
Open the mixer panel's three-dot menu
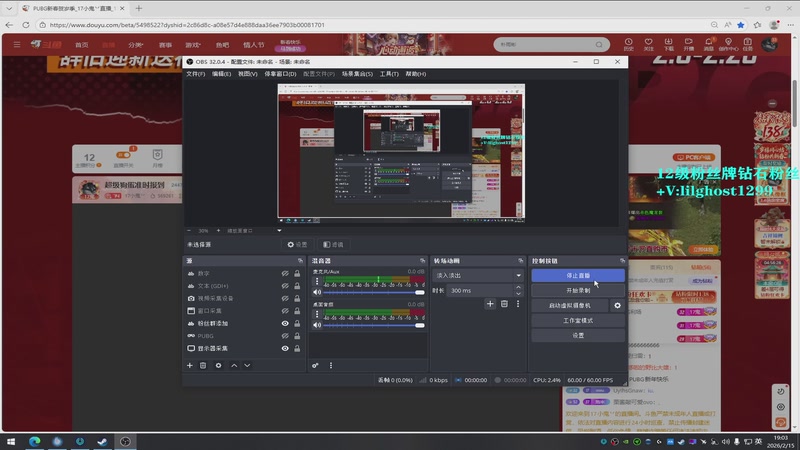pos(331,365)
